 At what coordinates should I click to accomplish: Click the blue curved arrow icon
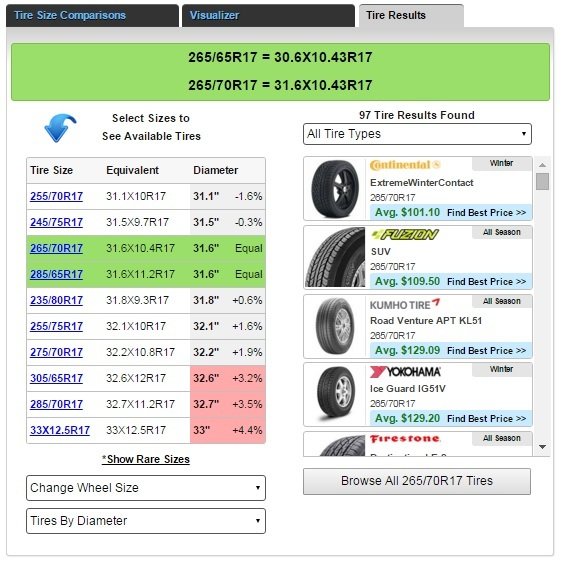pos(60,128)
